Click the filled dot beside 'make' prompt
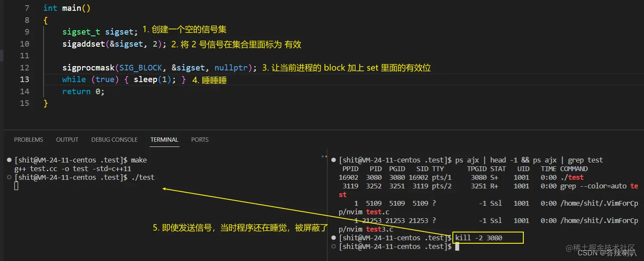The image size is (644, 261). 10,160
